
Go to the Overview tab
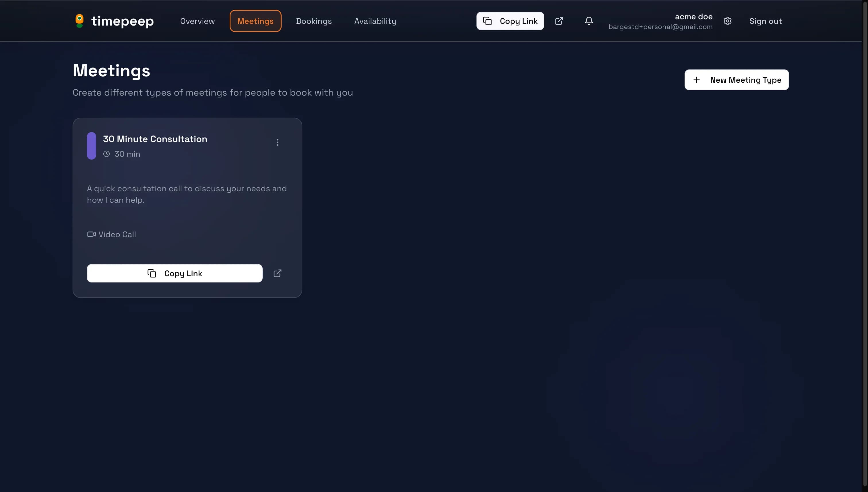click(197, 21)
